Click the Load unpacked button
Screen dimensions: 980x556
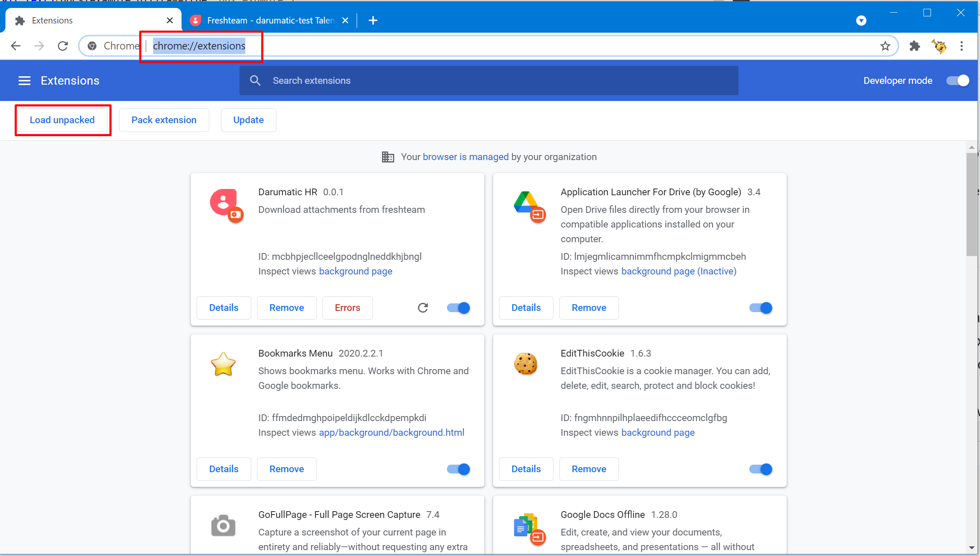point(62,120)
